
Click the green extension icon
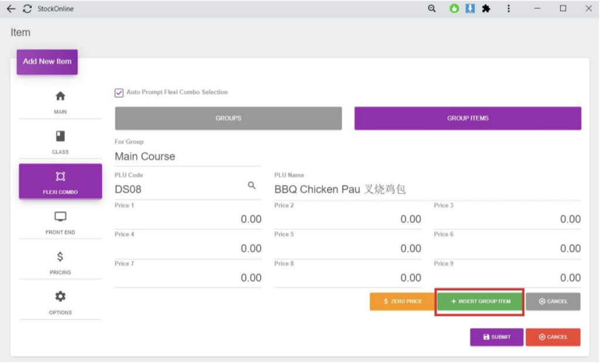click(454, 9)
